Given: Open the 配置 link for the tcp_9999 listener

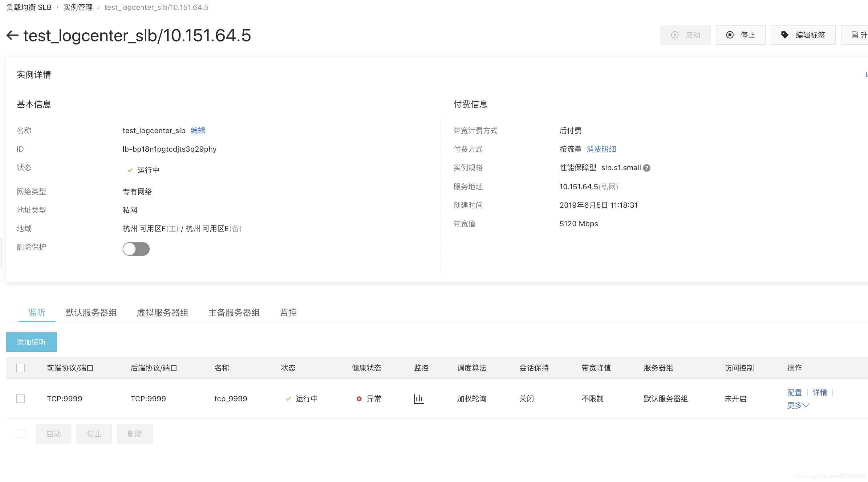Looking at the screenshot, I should tap(794, 392).
